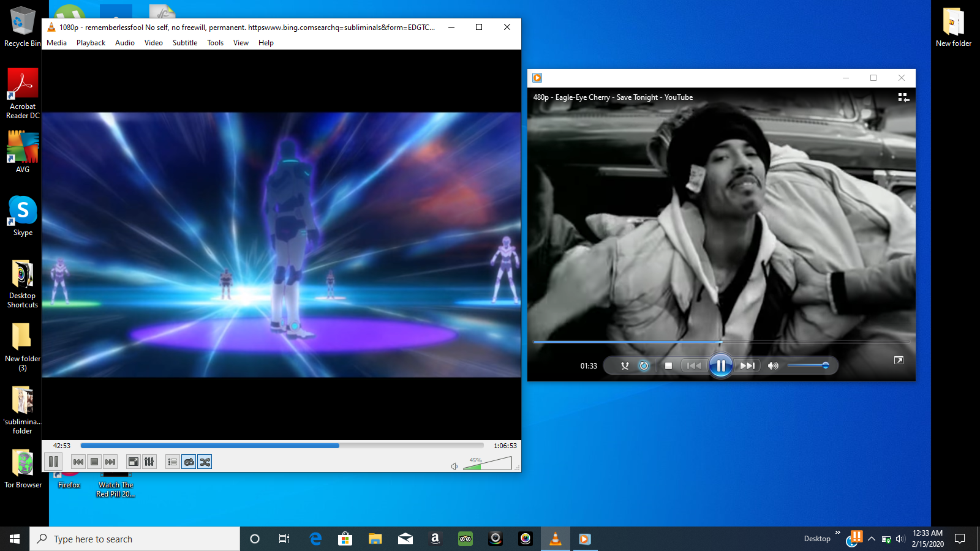Select the AVG desktop shortcut

tap(23, 152)
